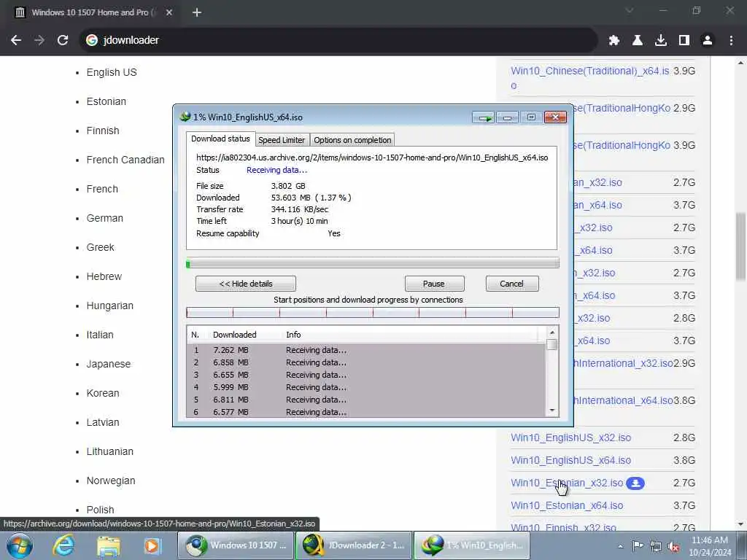This screenshot has height=560, width=747.
Task: Open Win10_EnglishUS_x32.iso link
Action: [x=570, y=437]
